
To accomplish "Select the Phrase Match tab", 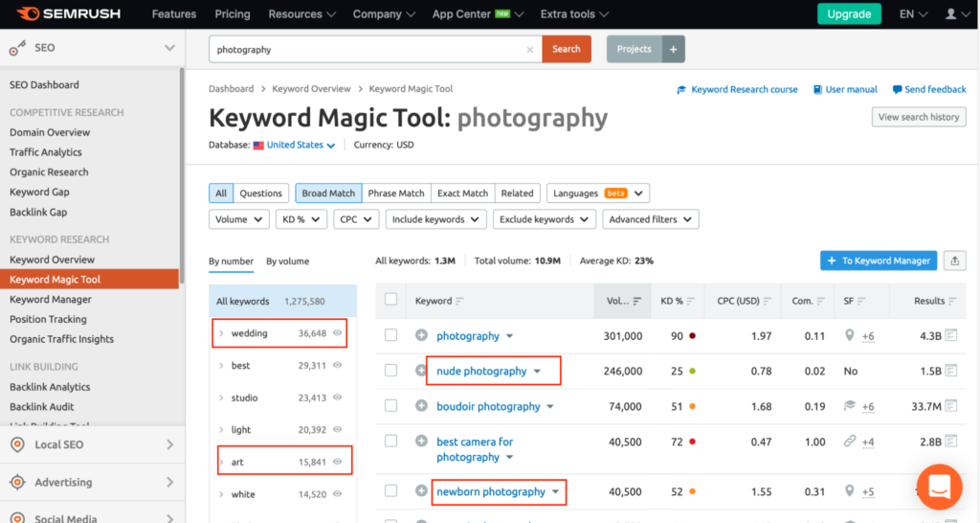I will point(396,193).
